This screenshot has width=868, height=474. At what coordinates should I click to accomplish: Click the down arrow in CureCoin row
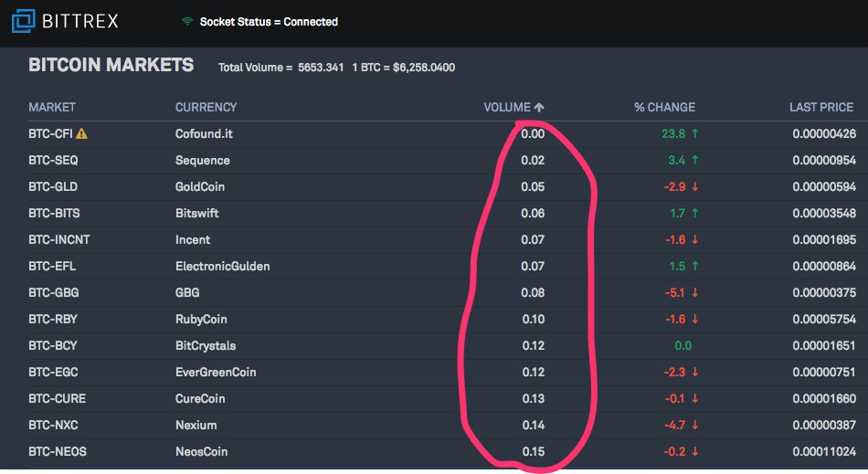pos(694,399)
